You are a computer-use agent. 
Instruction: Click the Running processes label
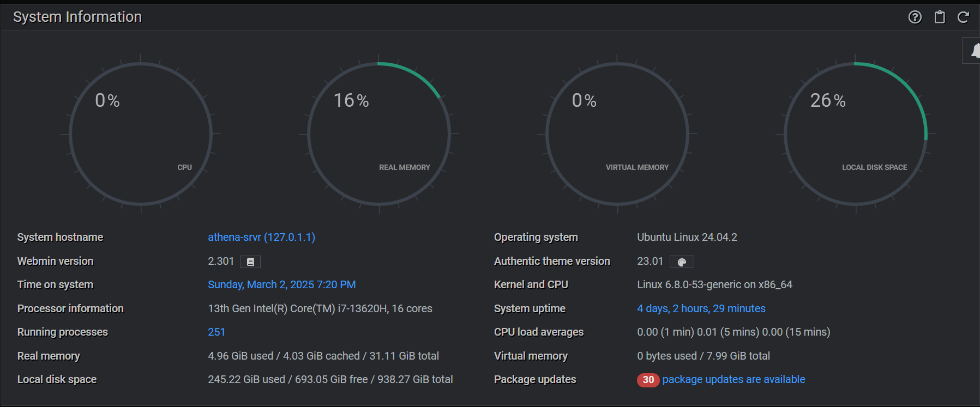pyautogui.click(x=63, y=332)
